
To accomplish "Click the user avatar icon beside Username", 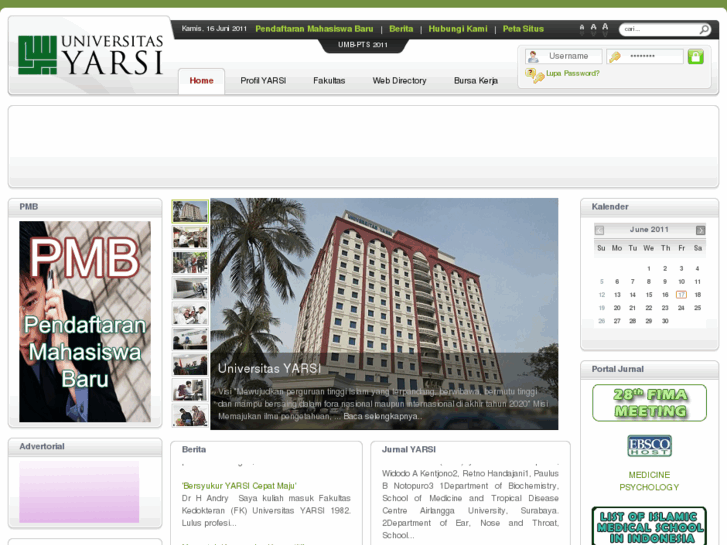I will [x=533, y=57].
